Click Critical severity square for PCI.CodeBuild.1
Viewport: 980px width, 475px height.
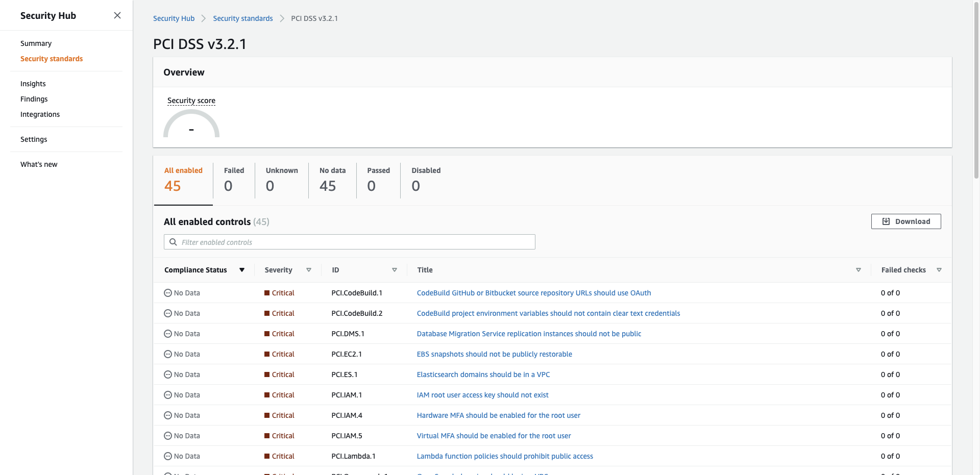(x=267, y=293)
